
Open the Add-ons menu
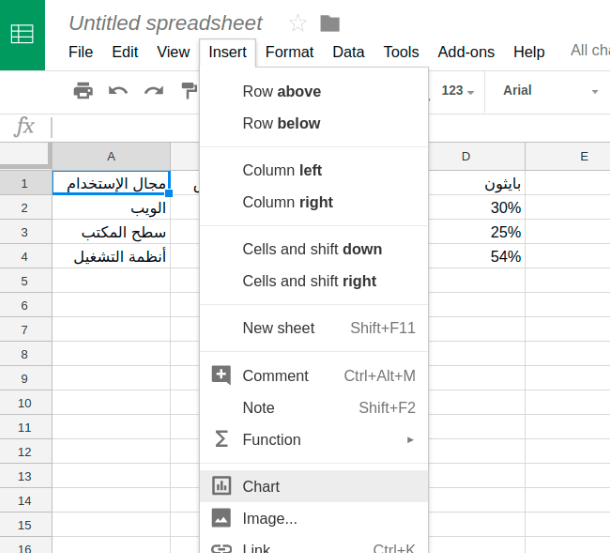coord(466,52)
